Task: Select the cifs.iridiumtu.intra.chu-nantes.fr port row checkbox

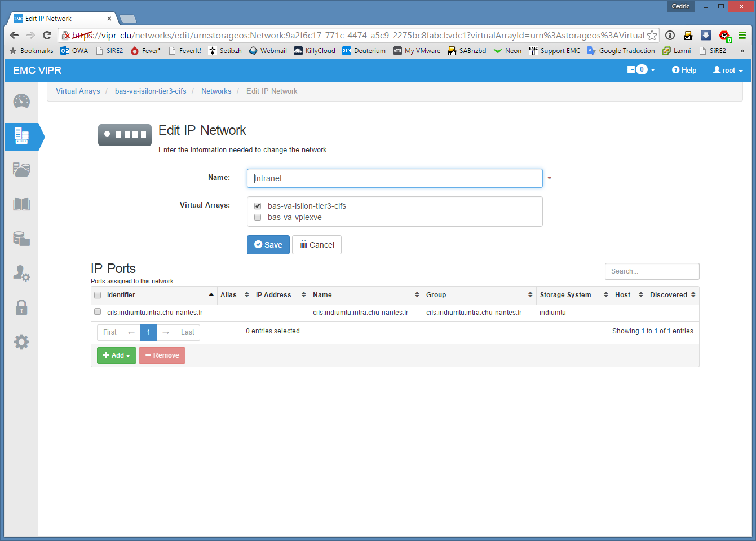Action: [98, 312]
